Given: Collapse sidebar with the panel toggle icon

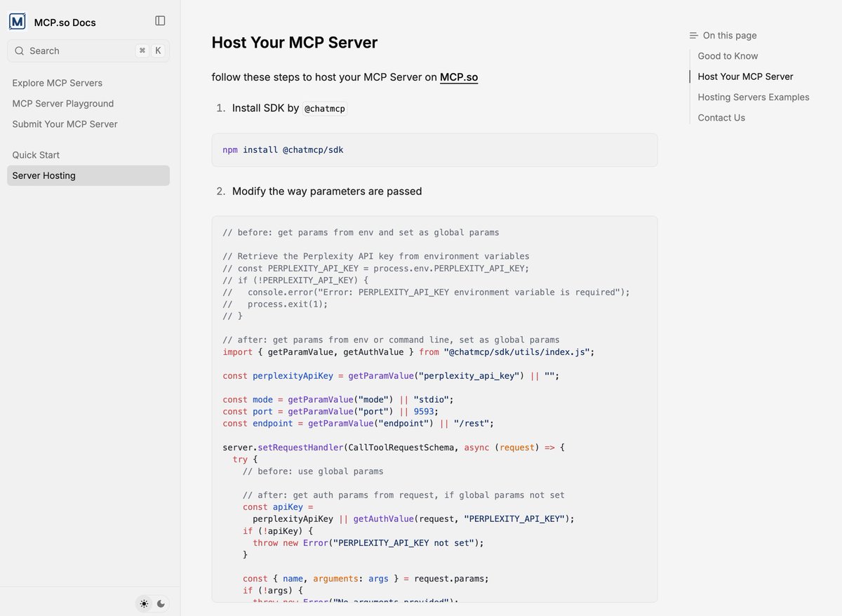Looking at the screenshot, I should [160, 21].
